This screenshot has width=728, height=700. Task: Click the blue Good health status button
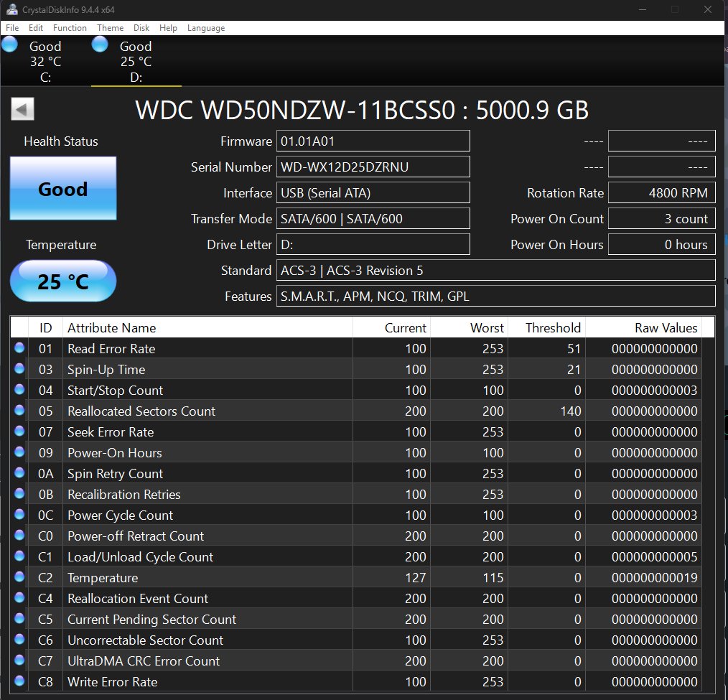pyautogui.click(x=63, y=188)
